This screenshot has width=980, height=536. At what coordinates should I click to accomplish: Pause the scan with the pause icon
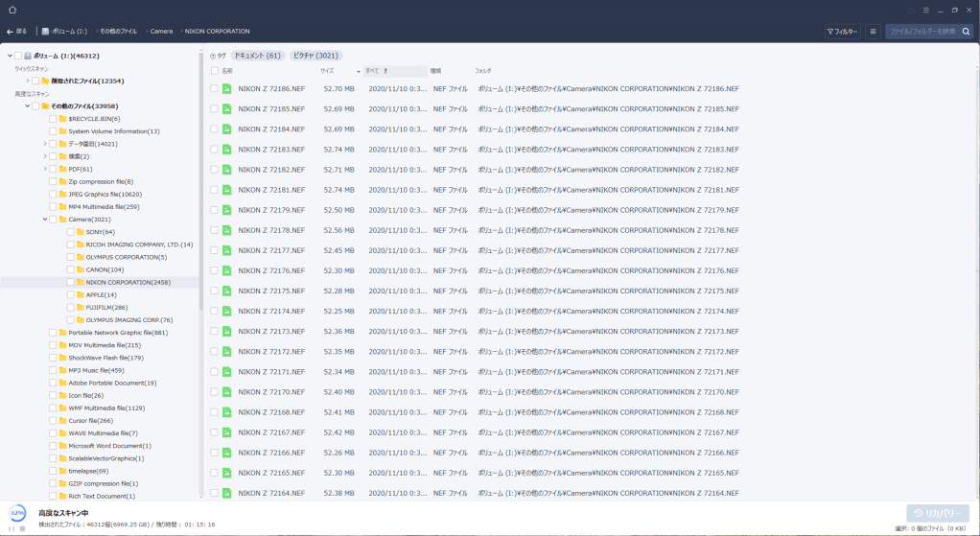[12, 527]
